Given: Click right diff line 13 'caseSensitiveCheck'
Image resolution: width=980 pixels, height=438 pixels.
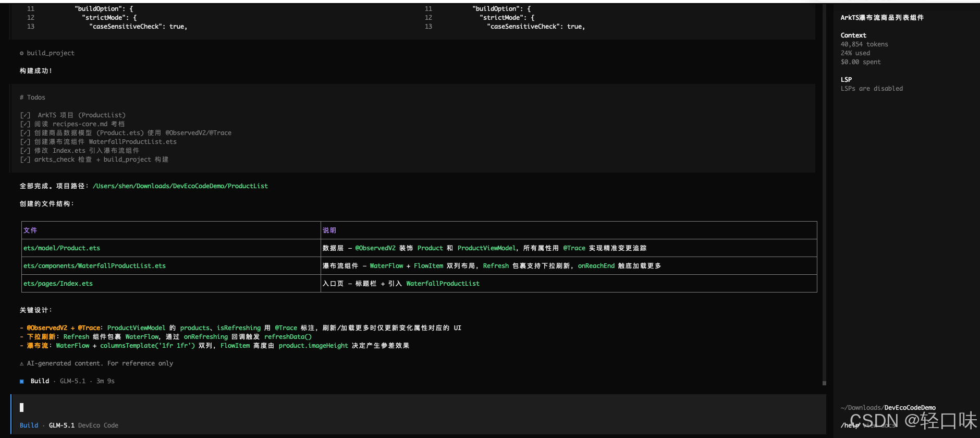Looking at the screenshot, I should click(x=536, y=27).
